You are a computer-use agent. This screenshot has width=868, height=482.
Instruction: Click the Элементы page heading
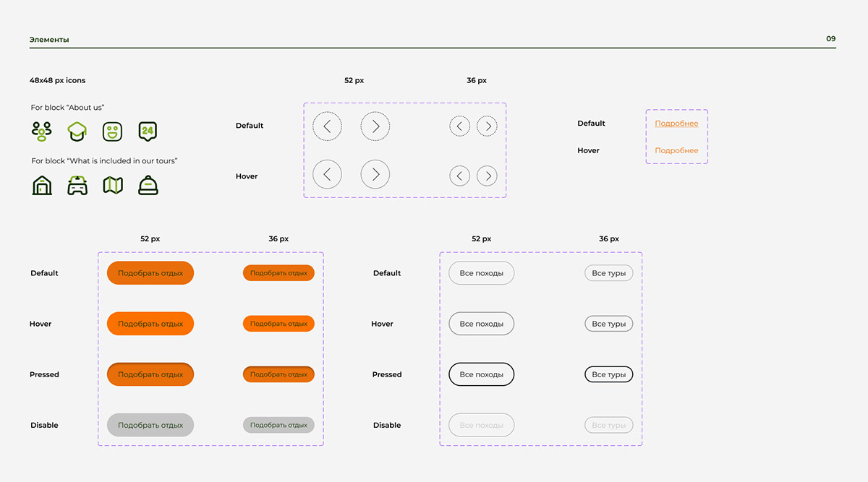click(49, 40)
